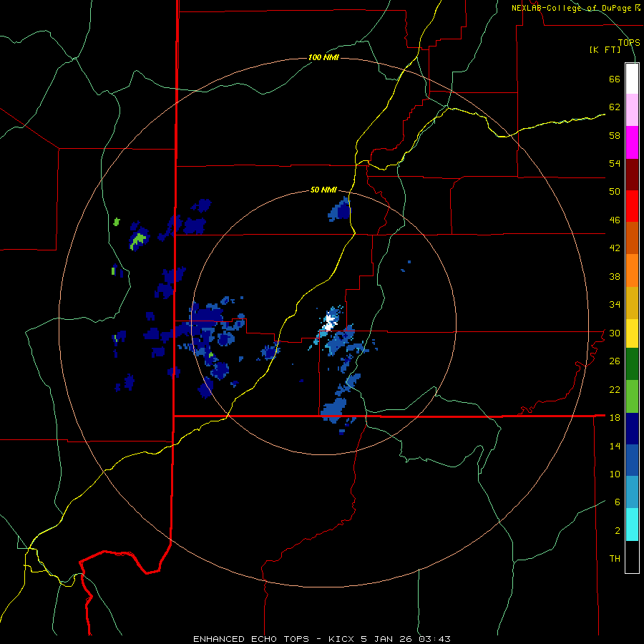
Task: Click the dark green 26 kft legend swatch
Action: click(632, 364)
